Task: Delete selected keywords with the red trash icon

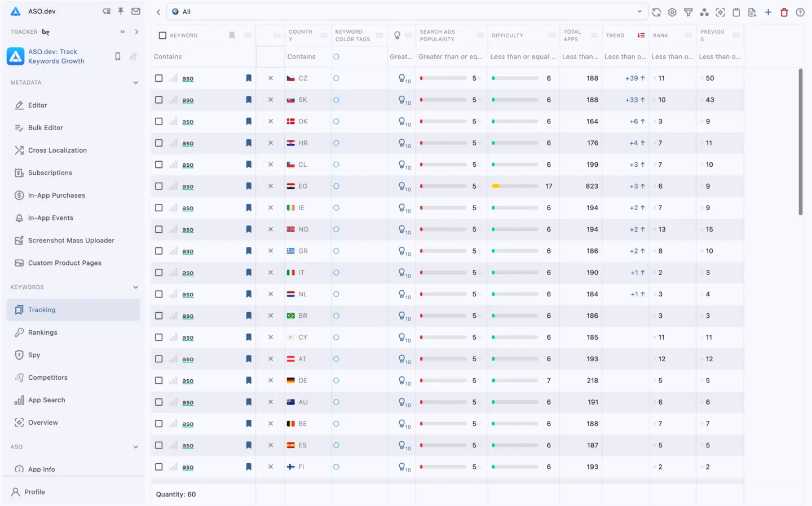Action: (784, 11)
